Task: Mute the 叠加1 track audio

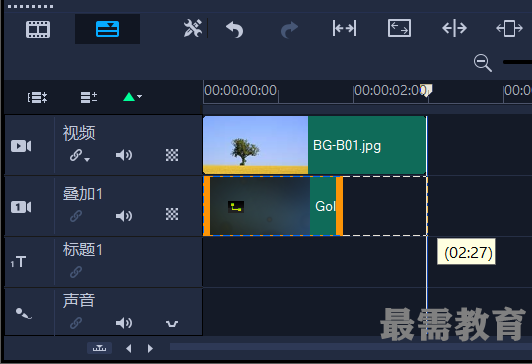Action: point(124,216)
